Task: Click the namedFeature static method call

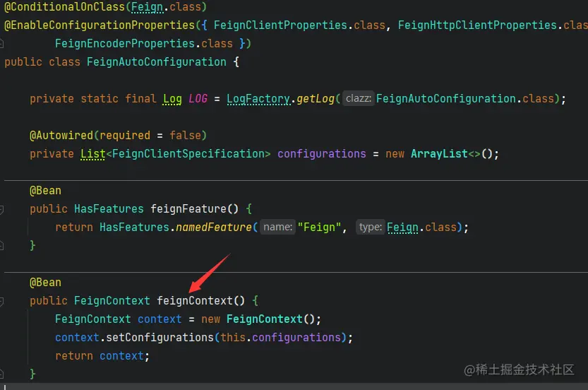Action: pyautogui.click(x=214, y=227)
